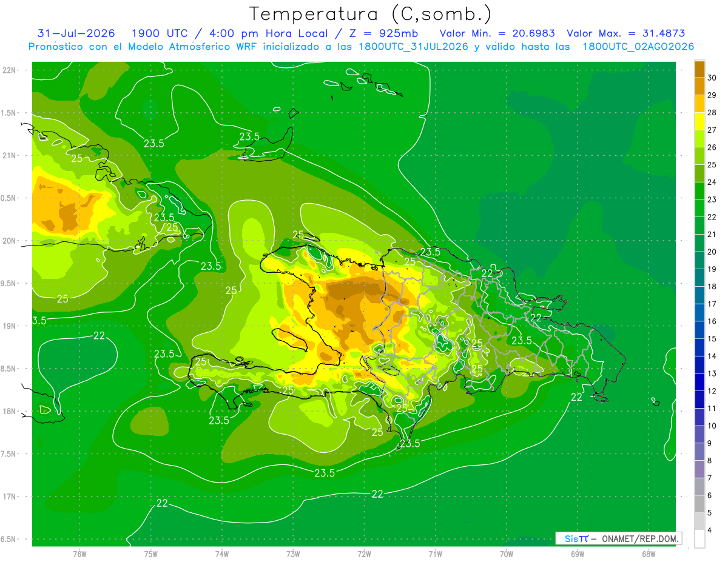Click the '7.5N' latitude axis label
This screenshot has height=562, width=728.
9,454
